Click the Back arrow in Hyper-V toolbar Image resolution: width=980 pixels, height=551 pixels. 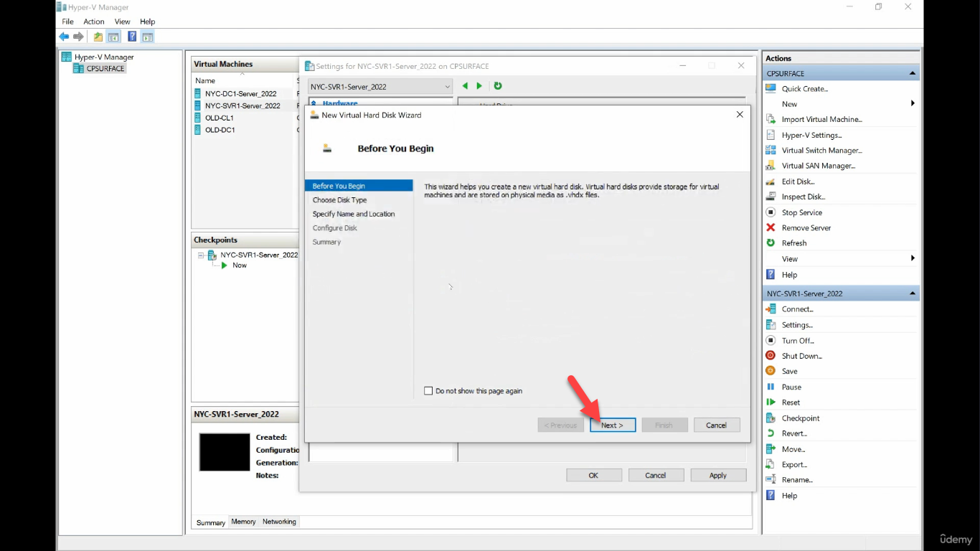pyautogui.click(x=64, y=37)
